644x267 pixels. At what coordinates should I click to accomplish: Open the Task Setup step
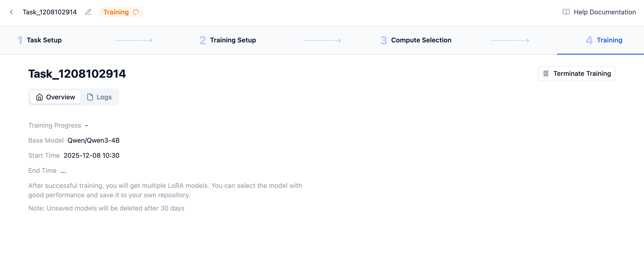[44, 40]
